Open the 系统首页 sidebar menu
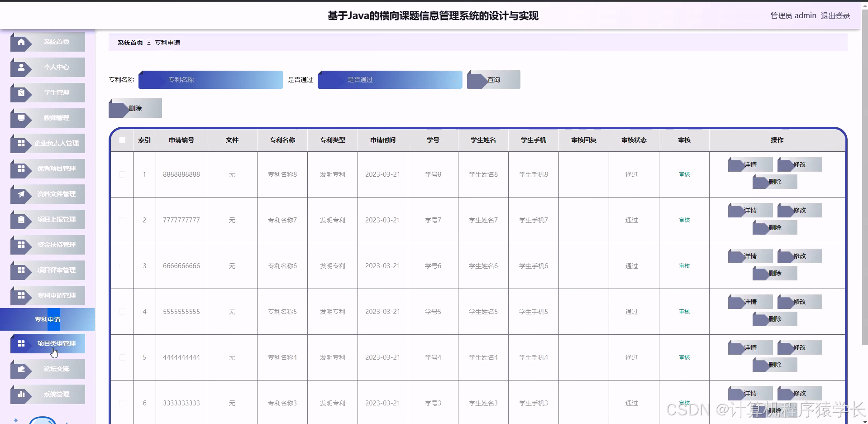This screenshot has height=424, width=868. pyautogui.click(x=48, y=42)
